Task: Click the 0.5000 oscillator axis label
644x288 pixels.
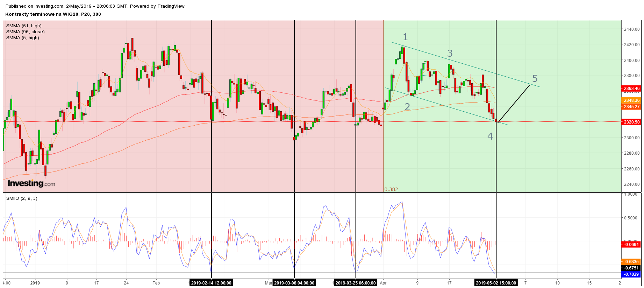Action: pyautogui.click(x=631, y=218)
